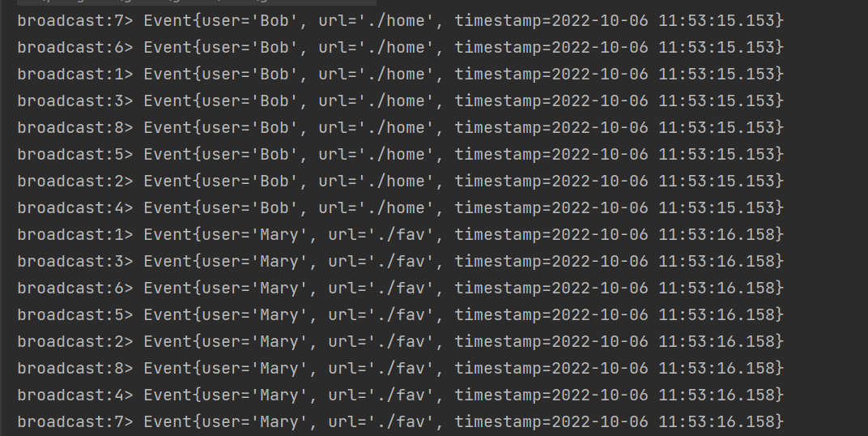Screen dimensions: 868x436
Task: Click the broadcast:1 Mary ./fav line
Action: [x=400, y=235]
